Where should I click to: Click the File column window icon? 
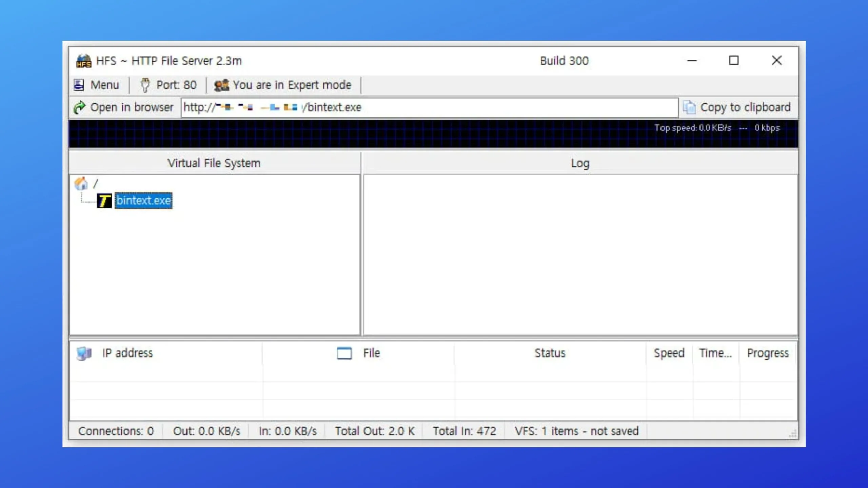(x=344, y=353)
